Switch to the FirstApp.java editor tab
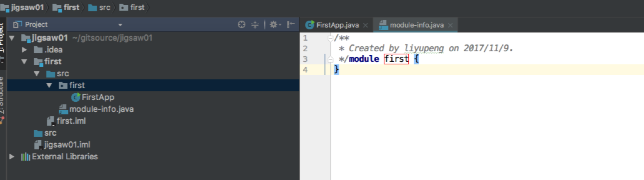Image resolution: width=644 pixels, height=180 pixels. tap(337, 25)
